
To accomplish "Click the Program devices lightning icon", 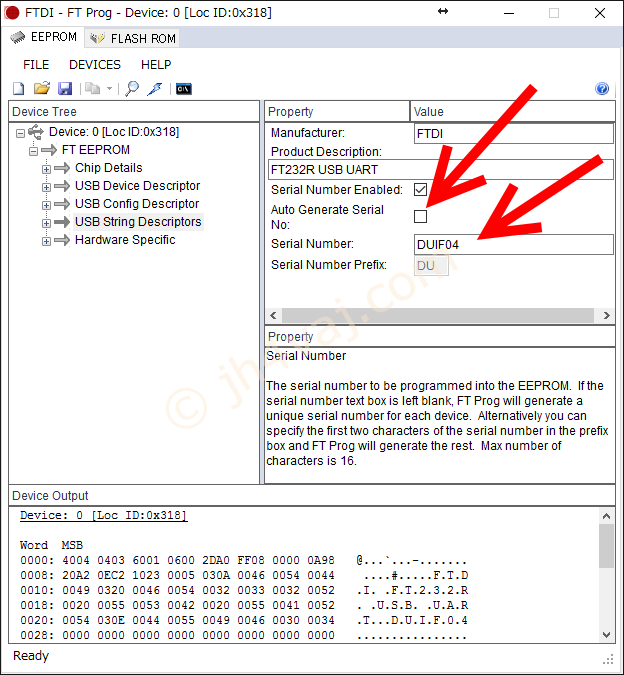I will [x=154, y=88].
